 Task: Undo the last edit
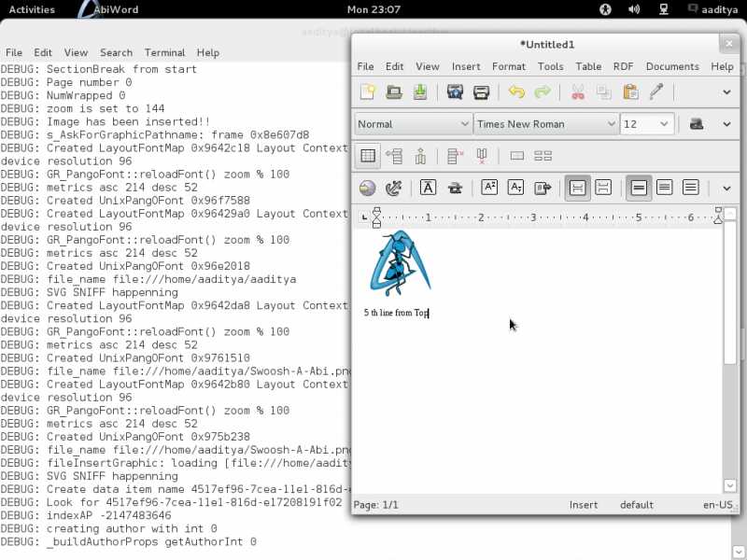coord(516,92)
